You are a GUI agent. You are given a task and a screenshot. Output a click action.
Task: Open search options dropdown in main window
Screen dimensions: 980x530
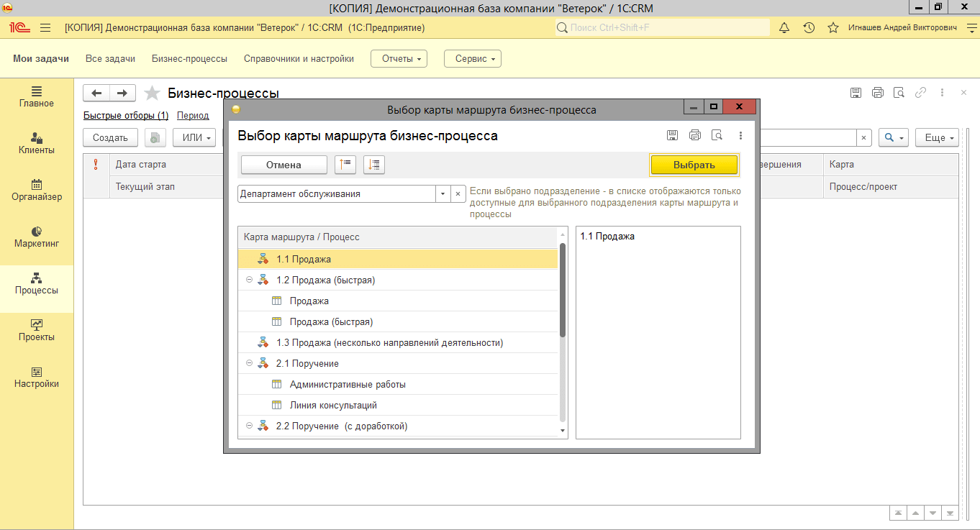894,137
